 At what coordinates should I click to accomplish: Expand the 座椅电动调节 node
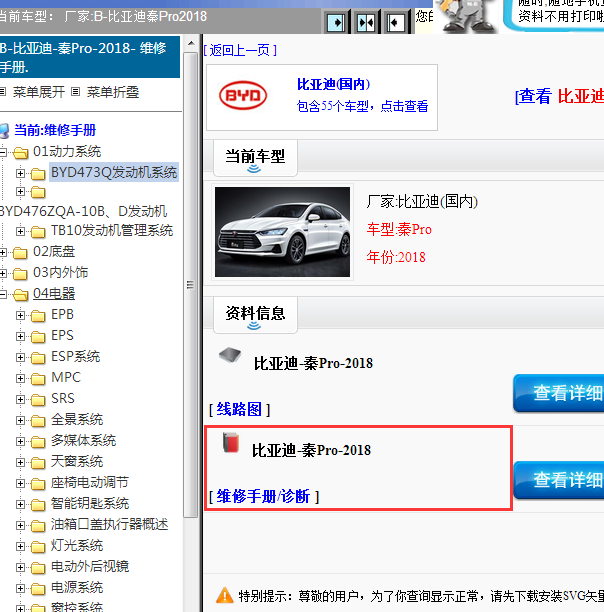pyautogui.click(x=20, y=484)
